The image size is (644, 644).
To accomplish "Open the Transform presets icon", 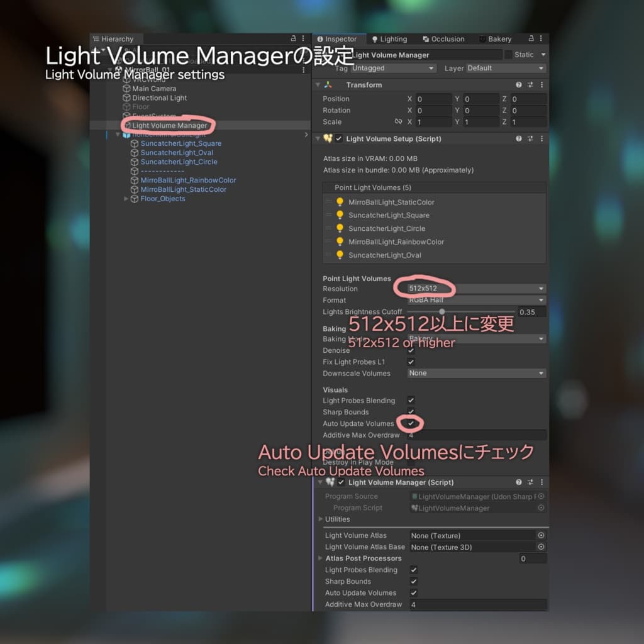I will click(x=530, y=85).
